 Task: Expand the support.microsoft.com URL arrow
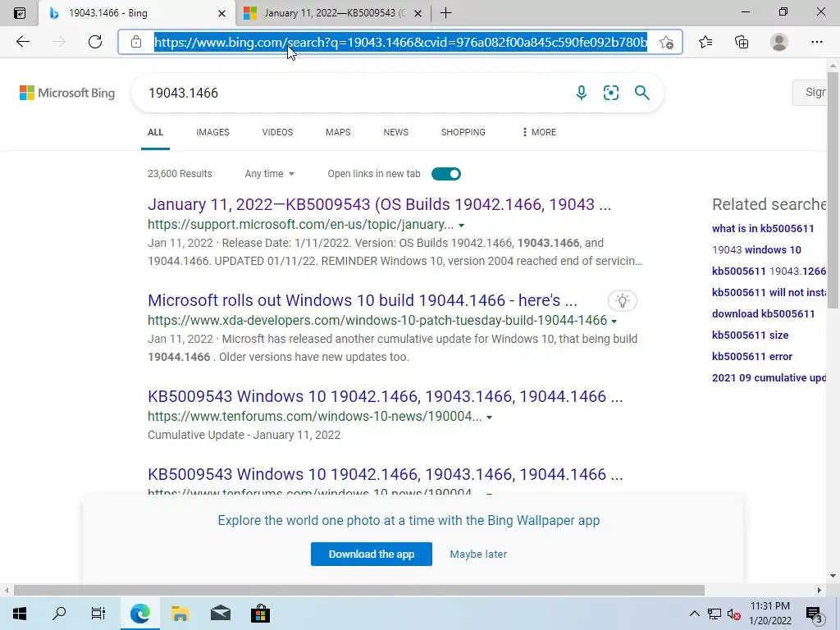pyautogui.click(x=461, y=226)
